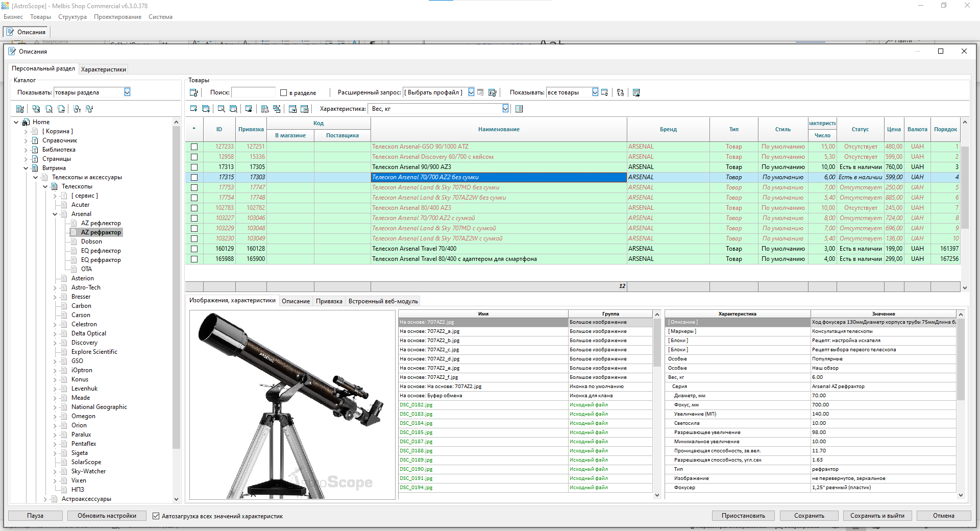980x531 pixels.
Task: Switch to the Характеристики tab
Action: (x=104, y=69)
